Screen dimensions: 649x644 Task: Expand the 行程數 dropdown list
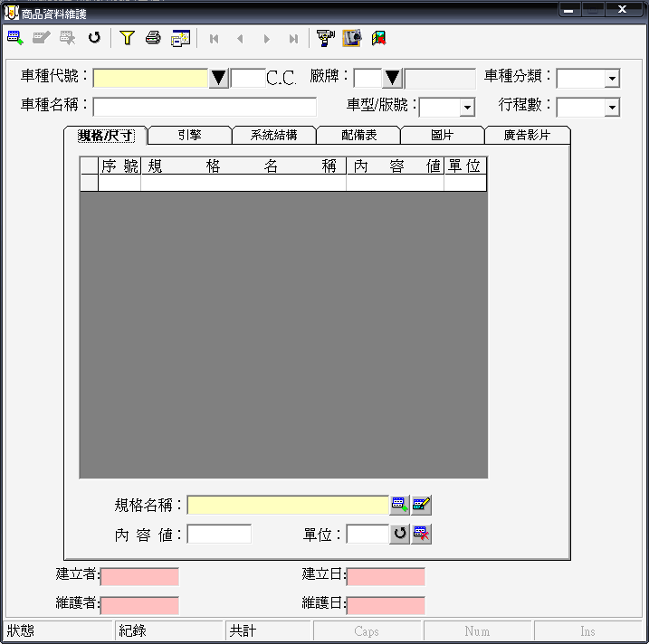pos(612,108)
